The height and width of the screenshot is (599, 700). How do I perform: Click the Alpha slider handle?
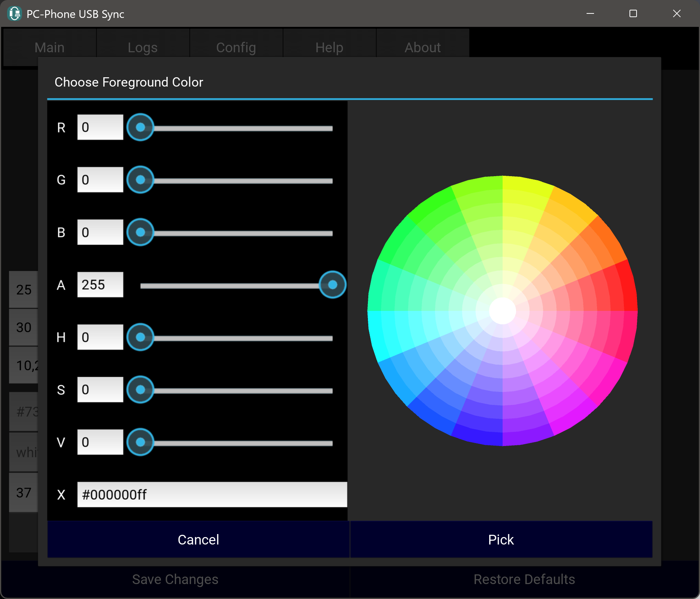pyautogui.click(x=332, y=285)
